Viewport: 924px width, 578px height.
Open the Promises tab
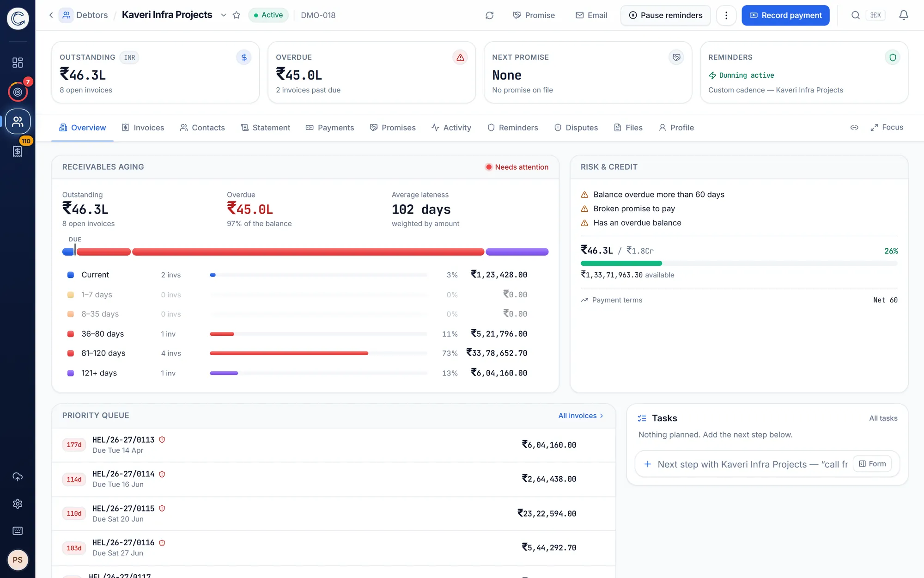(393, 128)
